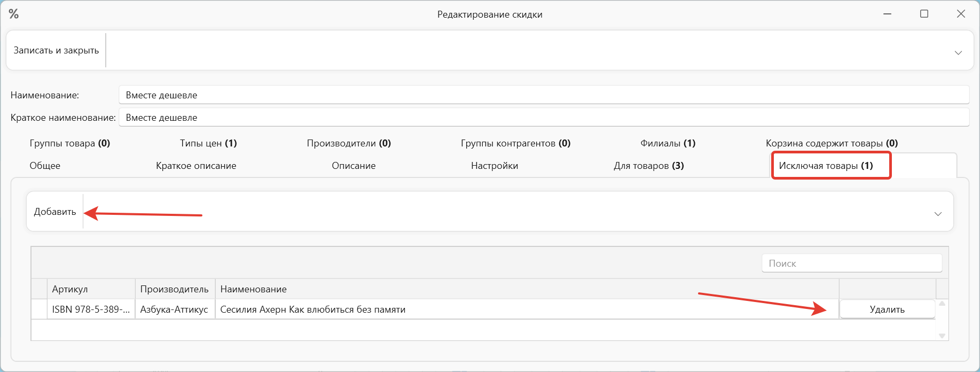980x372 pixels.
Task: Expand the top toolbar extra commands chevron
Action: point(958,53)
